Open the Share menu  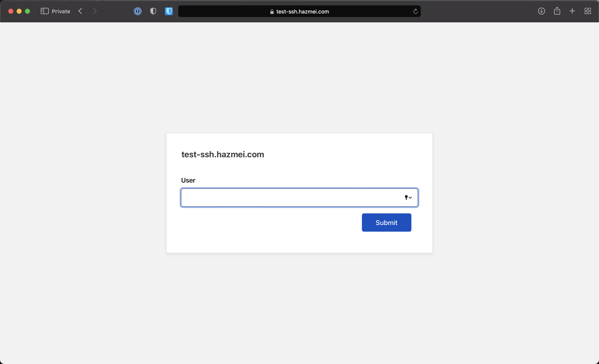(x=557, y=11)
